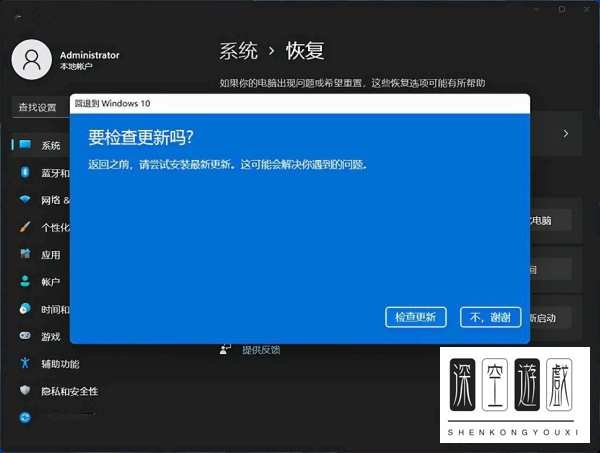Open the 个性化 settings category
This screenshot has width=600, height=453.
(x=55, y=228)
